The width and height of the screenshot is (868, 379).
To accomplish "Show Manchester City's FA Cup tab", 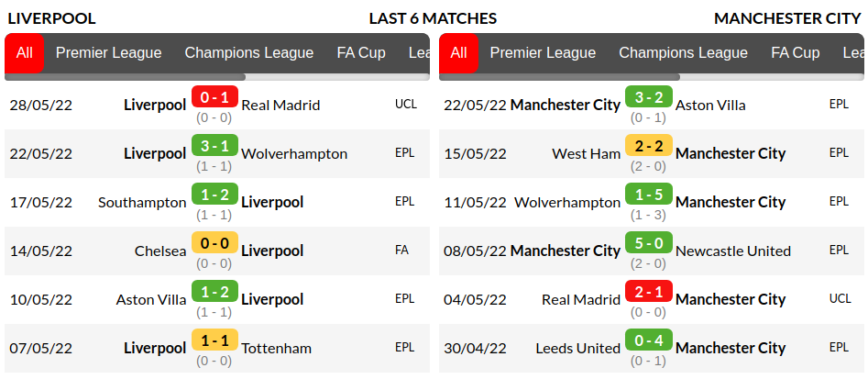I will [x=795, y=53].
